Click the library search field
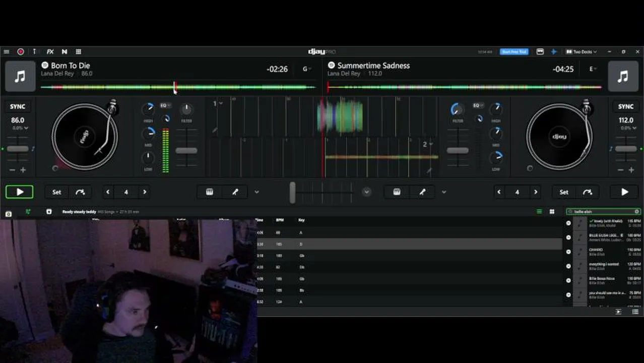Image resolution: width=644 pixels, height=363 pixels. [x=603, y=212]
